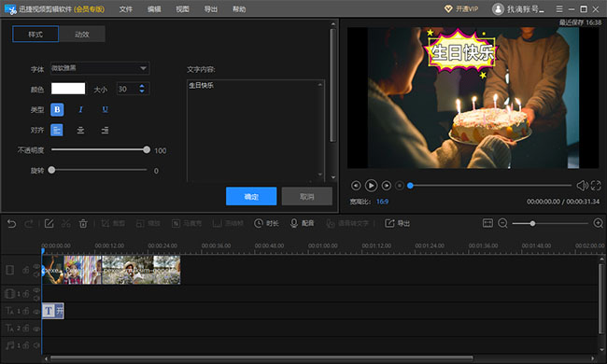Click the 开通VIP diamond button
Viewport: 607px width, 364px height.
[461, 9]
